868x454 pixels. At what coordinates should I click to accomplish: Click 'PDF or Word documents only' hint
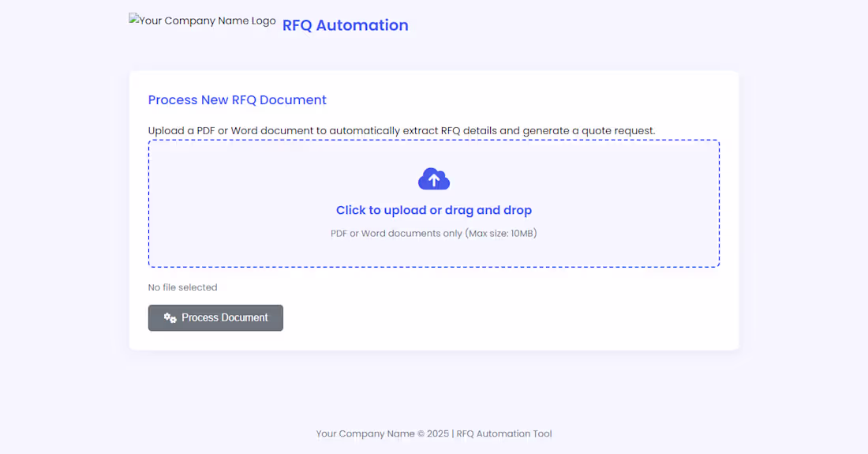coord(434,233)
